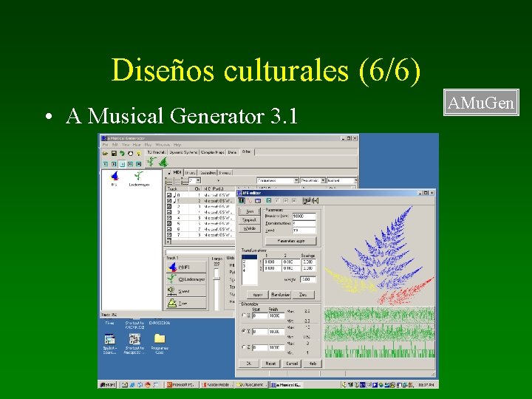Click the Cancel button in IFS editor
This screenshot has height=399, width=532.
[x=292, y=364]
